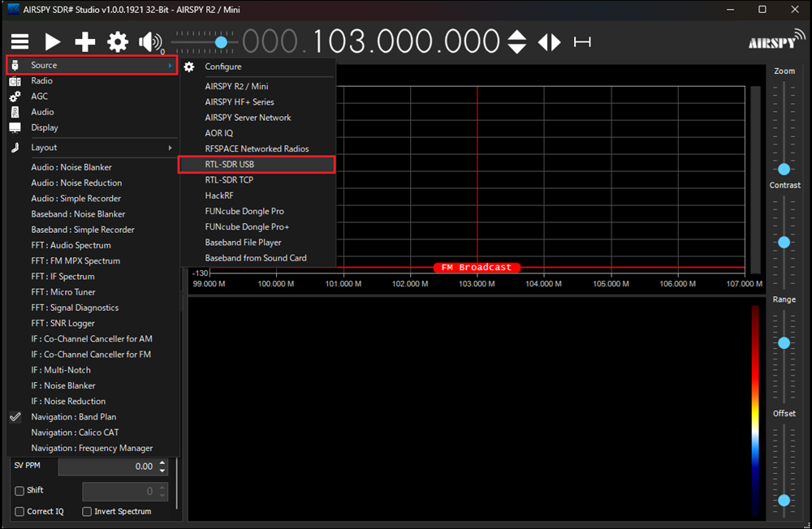Uncheck Navigation : Band Plan
The height and width of the screenshot is (529, 812).
pos(93,417)
